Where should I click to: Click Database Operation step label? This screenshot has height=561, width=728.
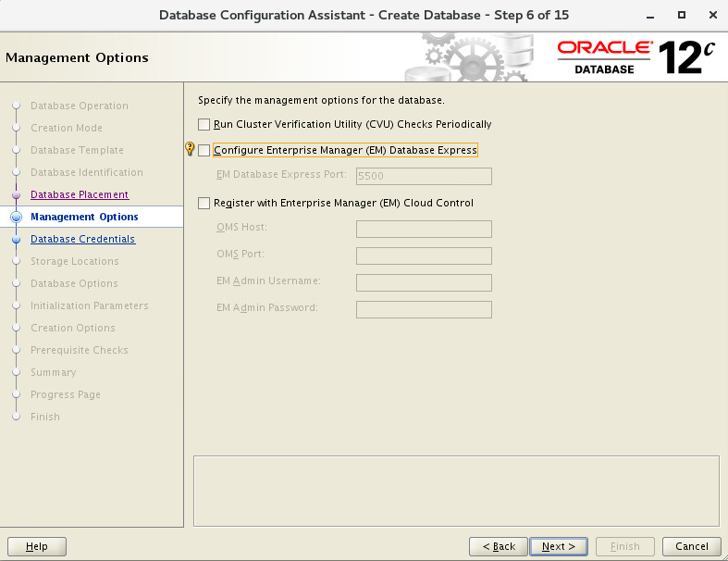[80, 106]
